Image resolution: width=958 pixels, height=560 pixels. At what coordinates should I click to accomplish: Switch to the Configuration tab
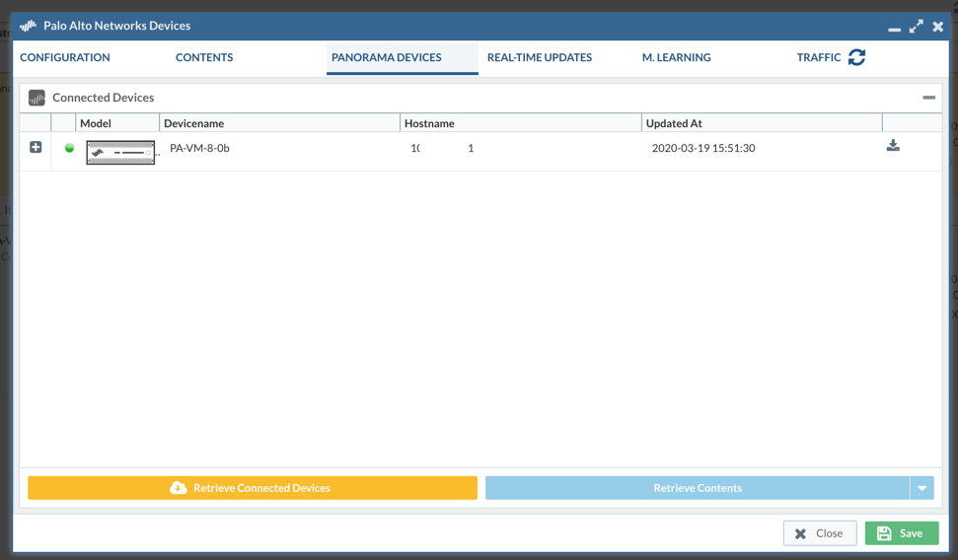tap(65, 57)
